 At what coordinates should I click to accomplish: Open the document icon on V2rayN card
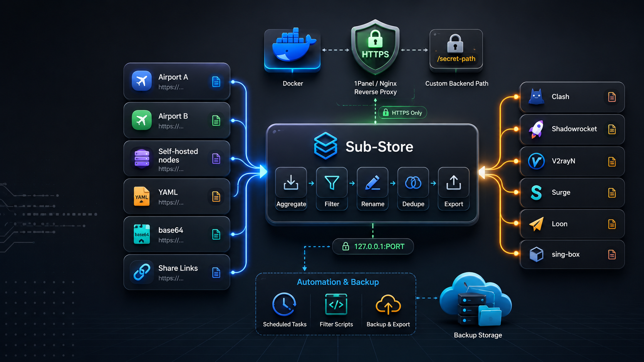612,162
